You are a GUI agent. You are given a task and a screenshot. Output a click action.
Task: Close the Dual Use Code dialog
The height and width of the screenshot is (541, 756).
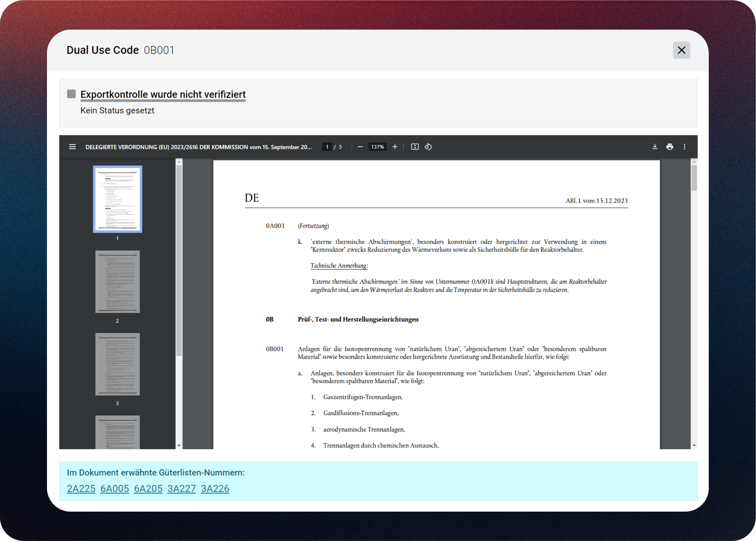[681, 50]
